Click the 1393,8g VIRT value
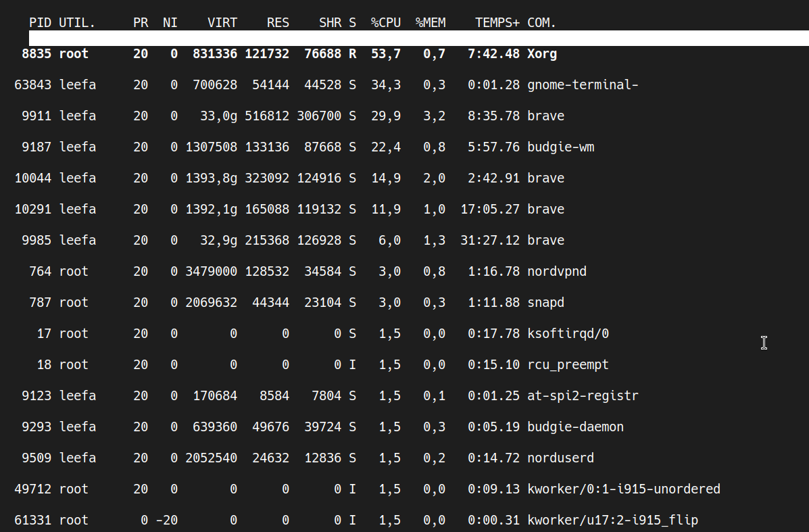 pos(212,178)
